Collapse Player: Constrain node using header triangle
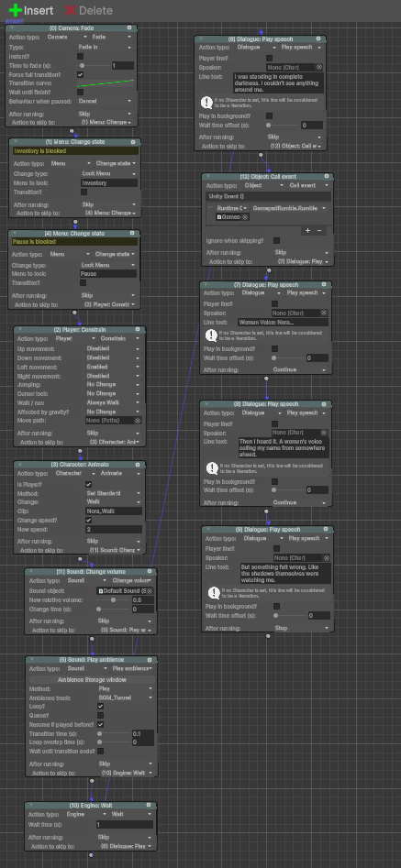The width and height of the screenshot is (401, 868). coord(19,330)
